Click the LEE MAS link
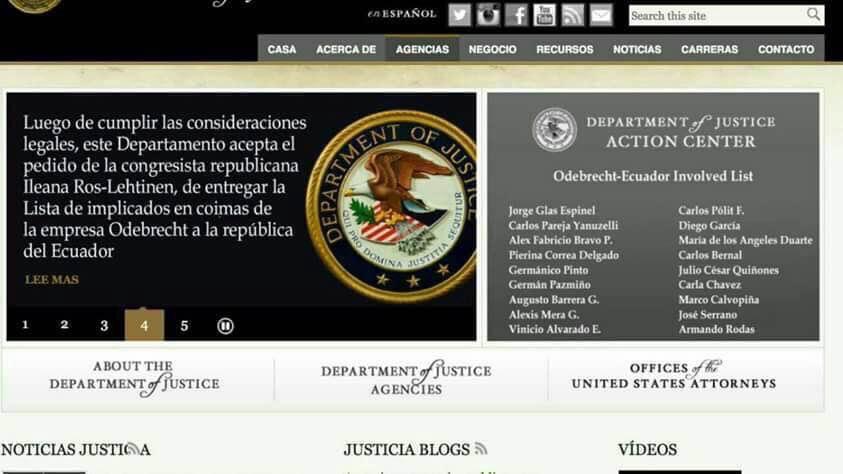Screen dimensions: 843x474 tap(52, 279)
